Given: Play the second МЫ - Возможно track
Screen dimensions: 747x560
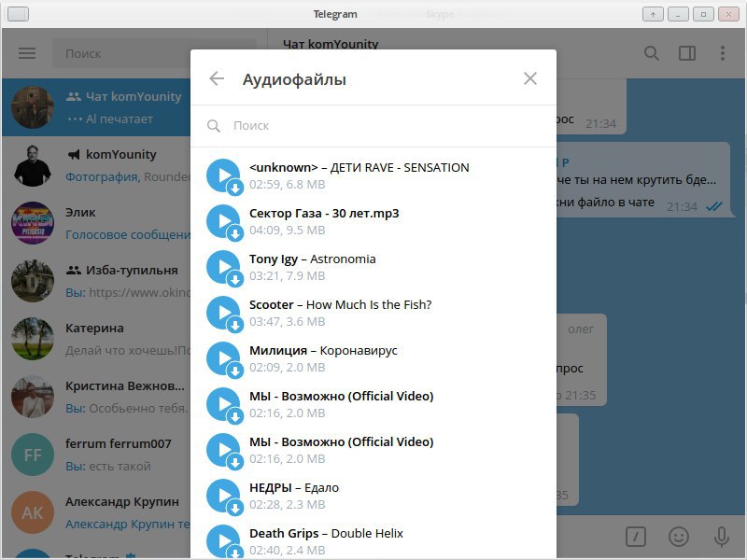Looking at the screenshot, I should 223,450.
